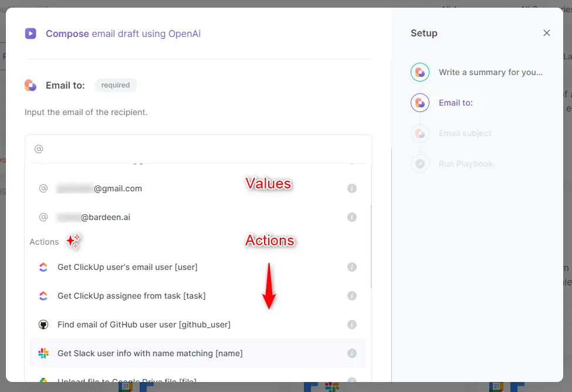Click the recipient email input field
The width and height of the screenshot is (572, 392).
(198, 149)
